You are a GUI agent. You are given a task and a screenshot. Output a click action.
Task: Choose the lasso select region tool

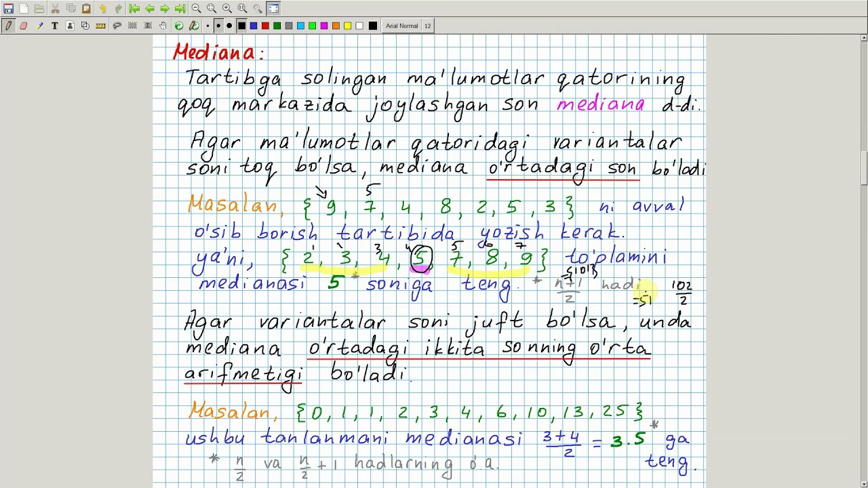tap(117, 26)
